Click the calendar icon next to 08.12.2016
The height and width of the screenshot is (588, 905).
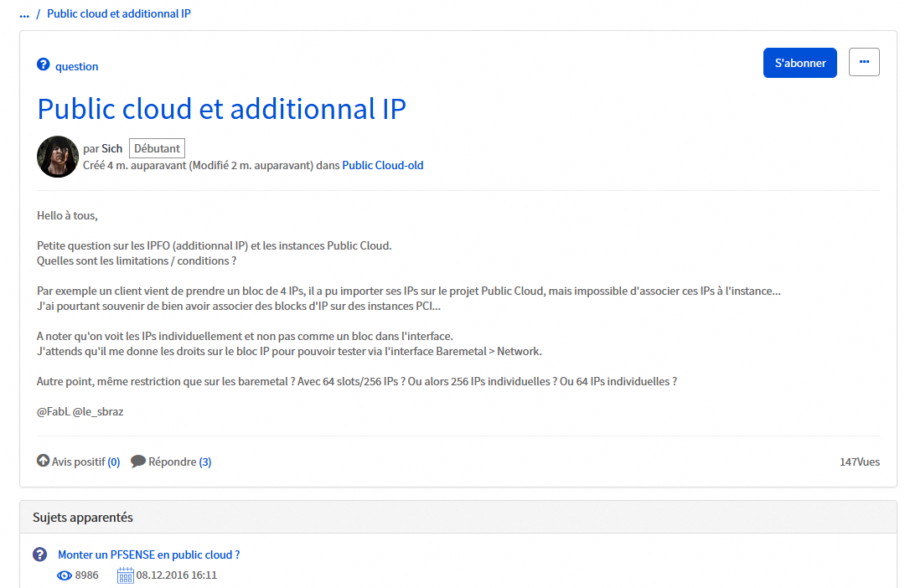point(126,575)
